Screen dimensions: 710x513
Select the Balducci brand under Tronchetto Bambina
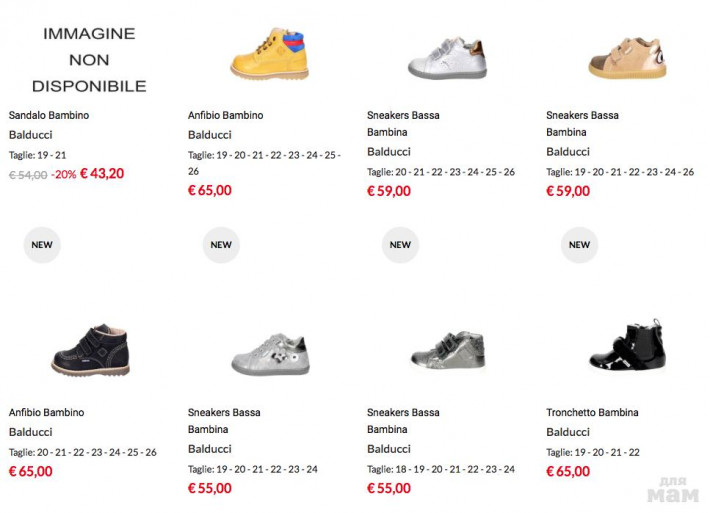click(568, 432)
